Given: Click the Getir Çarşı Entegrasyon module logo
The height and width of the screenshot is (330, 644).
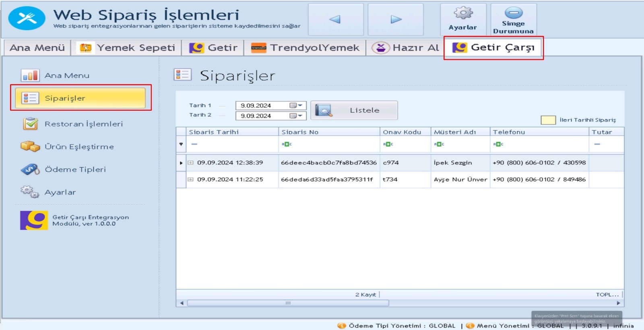Looking at the screenshot, I should pos(34,220).
